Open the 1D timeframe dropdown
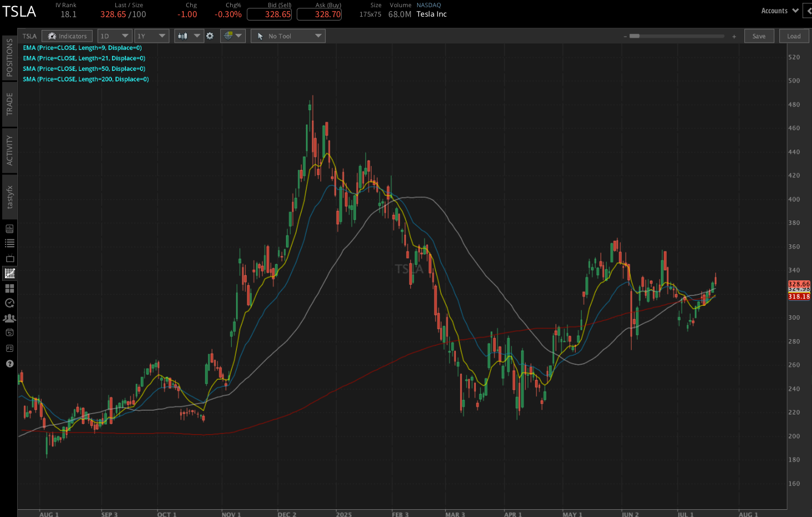 [114, 35]
